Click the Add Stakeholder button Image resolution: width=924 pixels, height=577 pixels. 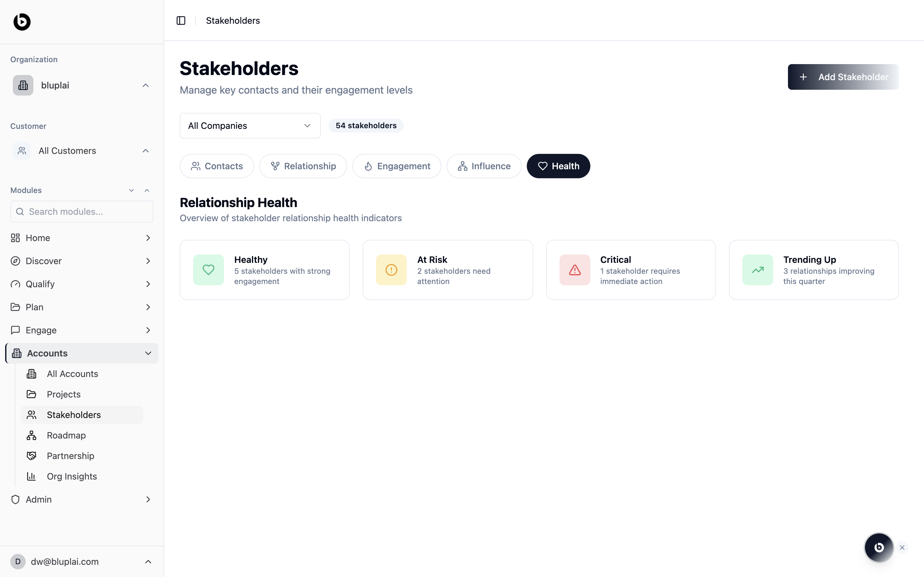coord(843,77)
